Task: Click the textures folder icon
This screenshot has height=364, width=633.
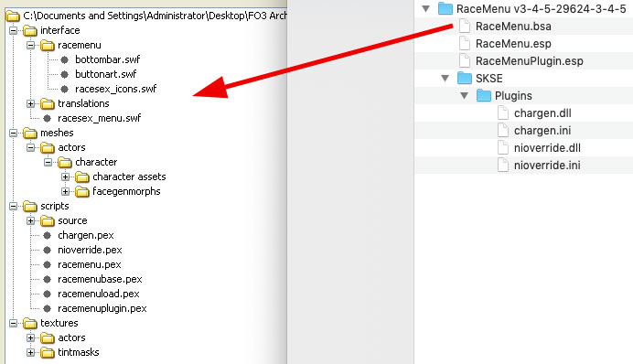Action: (30, 323)
